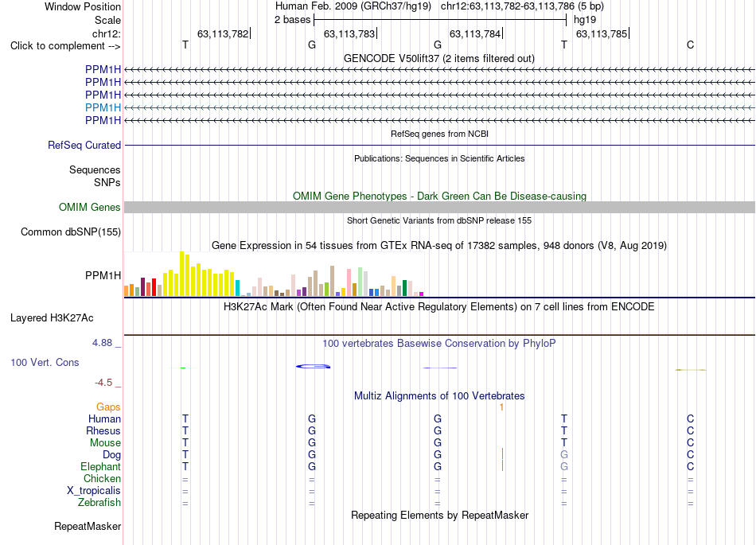
Task: Click the GTEx Gene Expression track title
Action: [x=439, y=245]
